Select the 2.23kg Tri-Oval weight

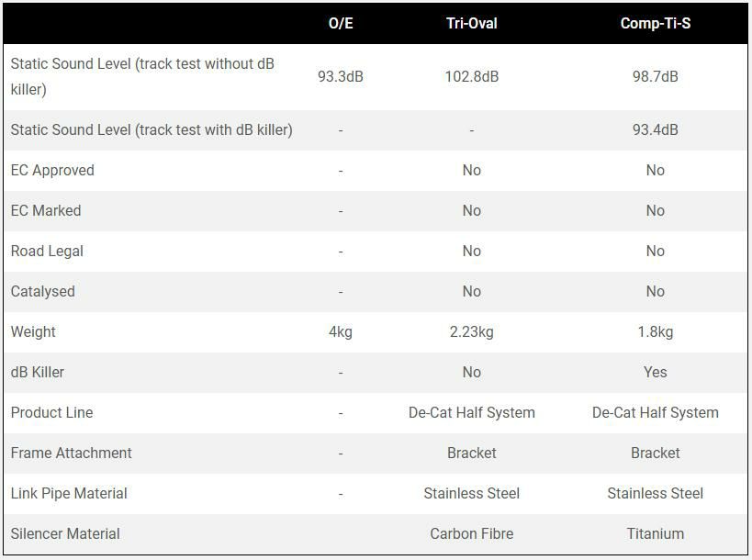click(x=471, y=332)
